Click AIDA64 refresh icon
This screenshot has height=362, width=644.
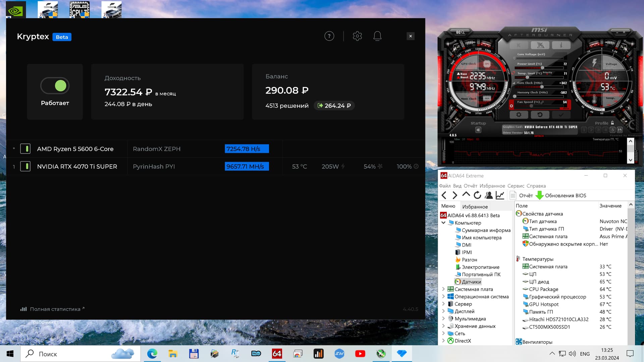477,195
